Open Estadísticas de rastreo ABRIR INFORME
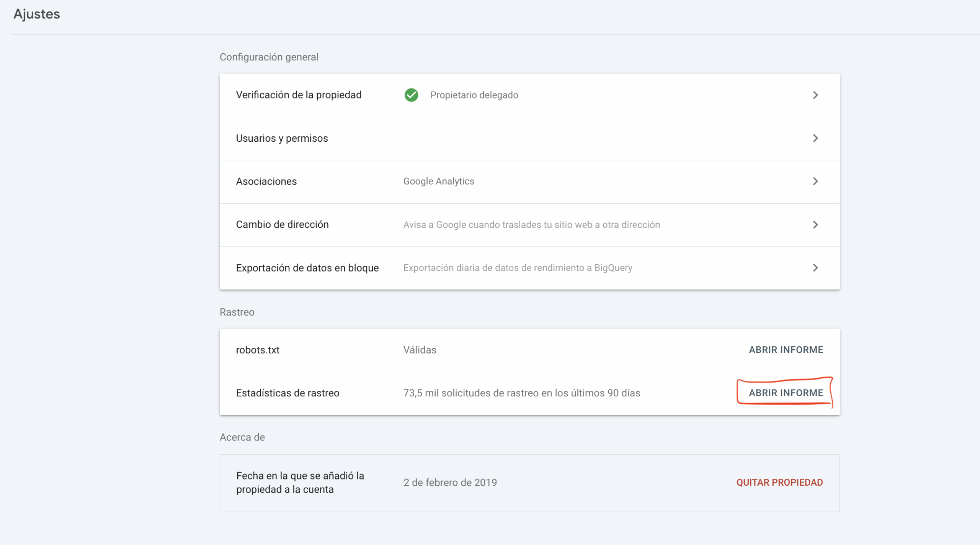The image size is (980, 545). click(786, 393)
